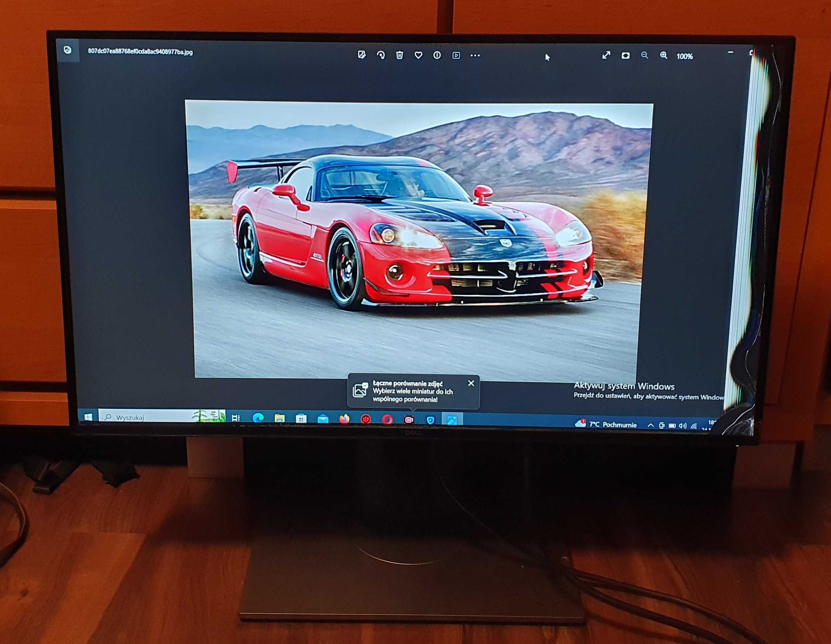Zoom in with the plus magnifier
The width and height of the screenshot is (831, 644).
click(x=663, y=56)
